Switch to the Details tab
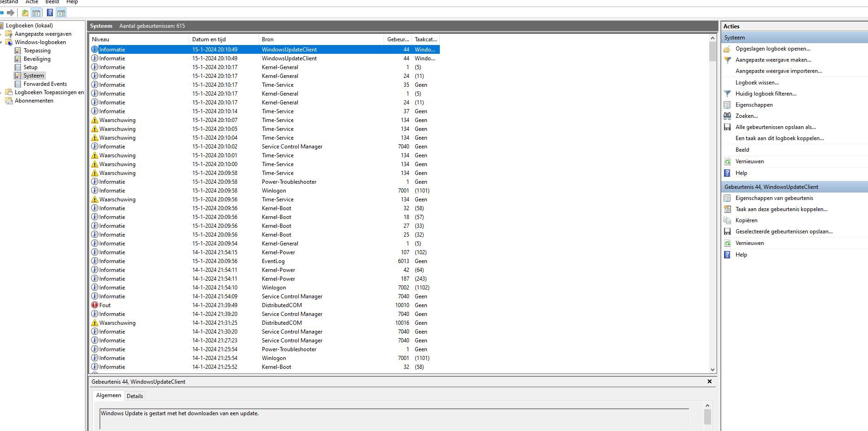The width and height of the screenshot is (868, 431). tap(135, 396)
